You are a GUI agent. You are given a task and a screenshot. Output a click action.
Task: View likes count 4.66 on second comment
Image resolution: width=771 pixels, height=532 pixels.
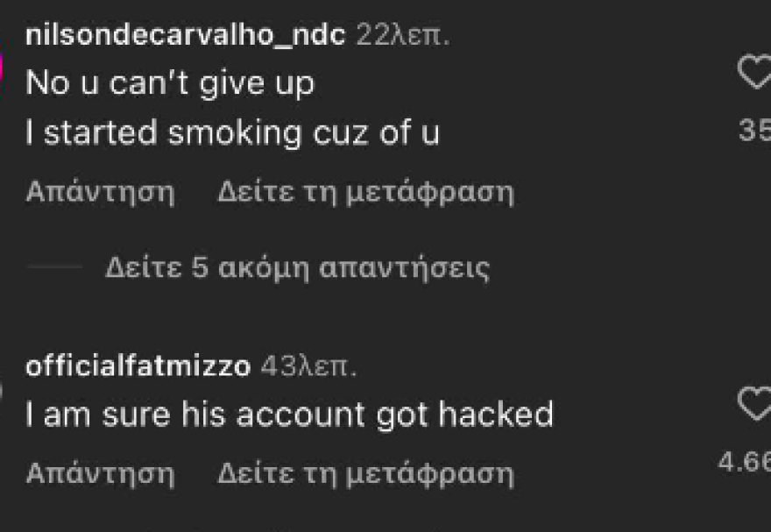pyautogui.click(x=745, y=462)
